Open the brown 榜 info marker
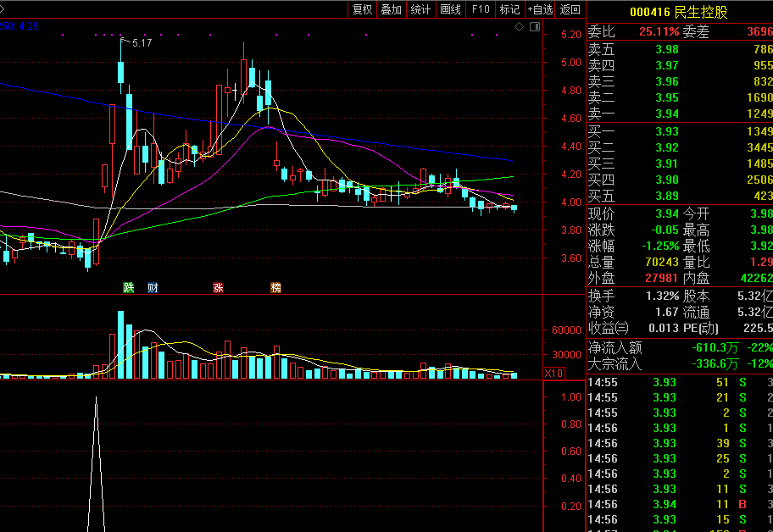 [x=276, y=288]
